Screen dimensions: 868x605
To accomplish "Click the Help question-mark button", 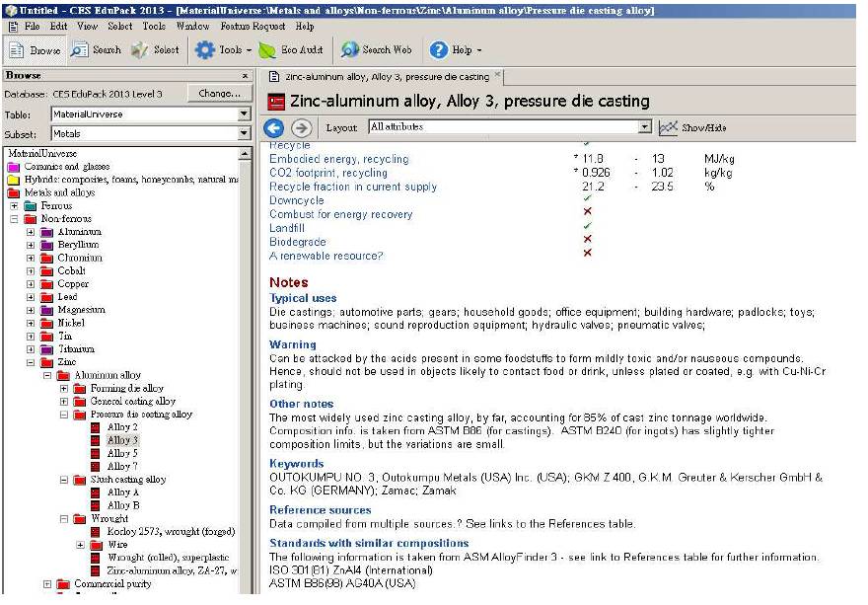I will coord(455,50).
